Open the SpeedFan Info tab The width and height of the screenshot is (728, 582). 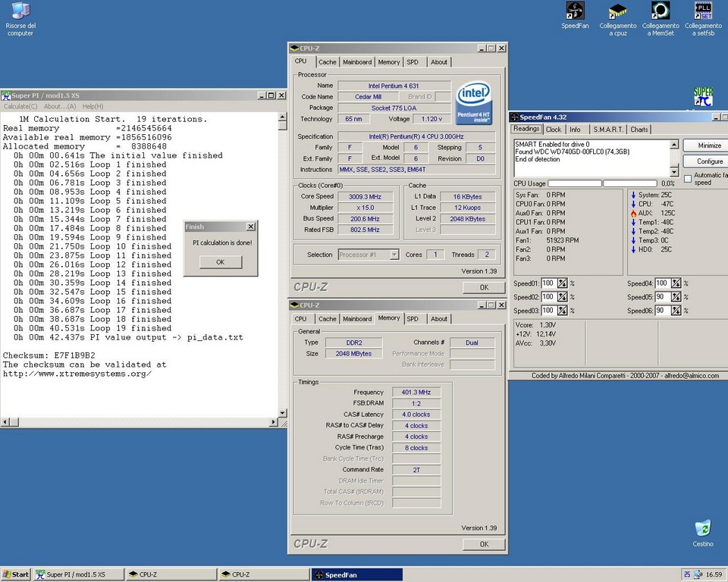coord(575,130)
